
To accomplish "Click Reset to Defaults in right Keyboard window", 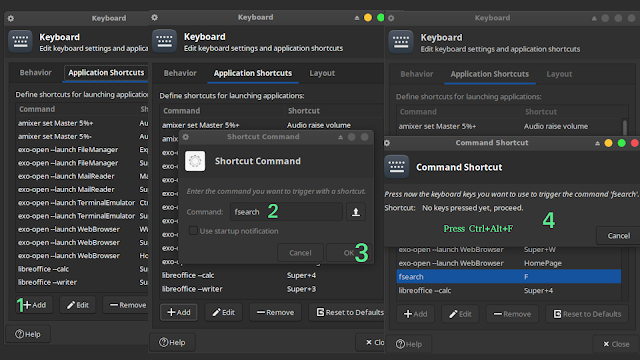I will pyautogui.click(x=587, y=314).
